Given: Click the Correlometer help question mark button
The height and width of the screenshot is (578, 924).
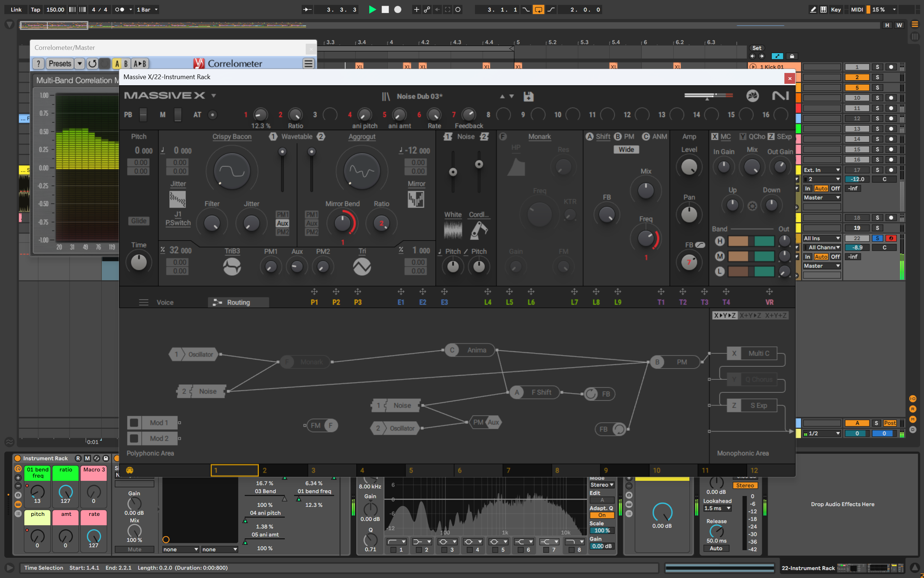Looking at the screenshot, I should (38, 64).
